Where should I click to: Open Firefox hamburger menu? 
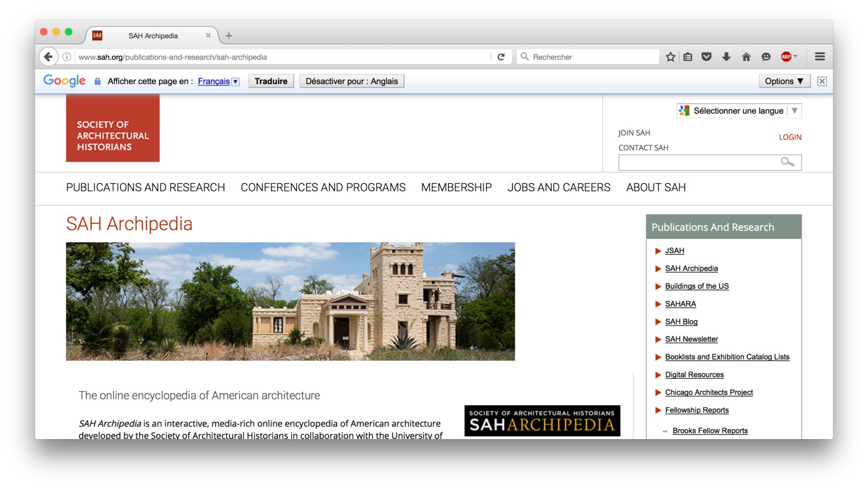[x=820, y=56]
